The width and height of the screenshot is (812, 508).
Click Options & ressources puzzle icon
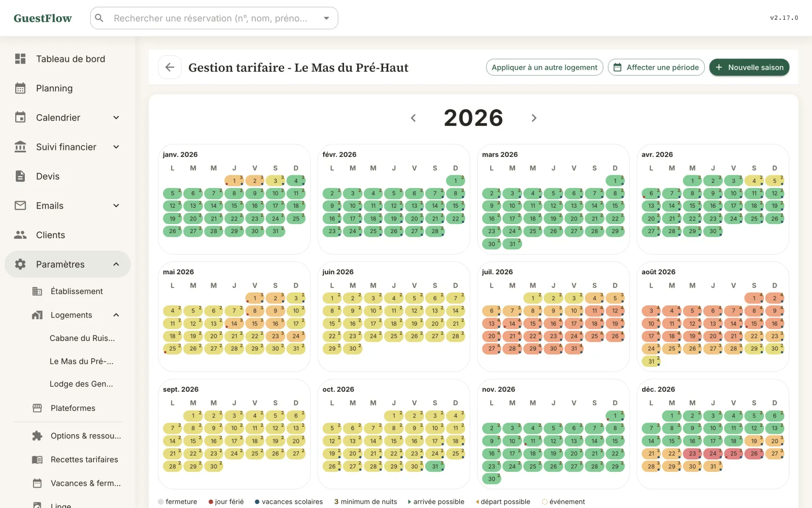[37, 436]
